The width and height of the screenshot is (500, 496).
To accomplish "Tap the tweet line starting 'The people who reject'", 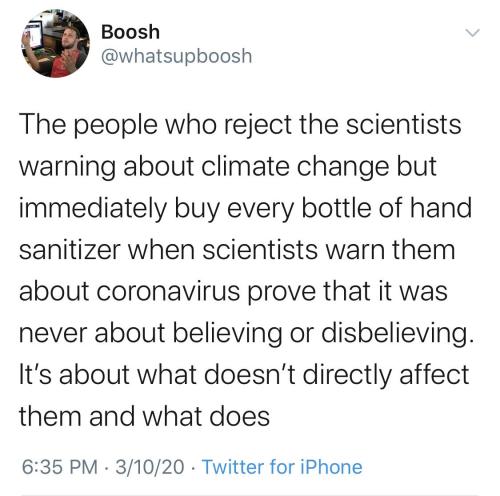I will 240,125.
